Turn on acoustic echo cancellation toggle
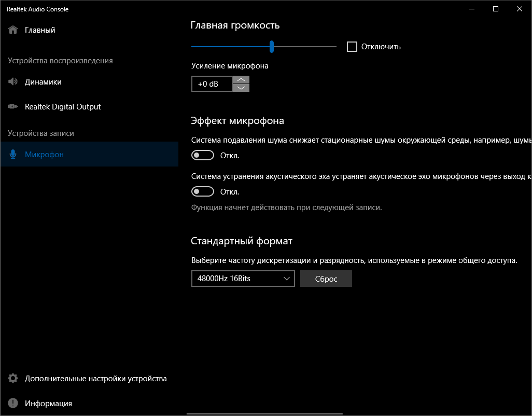The image size is (532, 416). pyautogui.click(x=203, y=191)
